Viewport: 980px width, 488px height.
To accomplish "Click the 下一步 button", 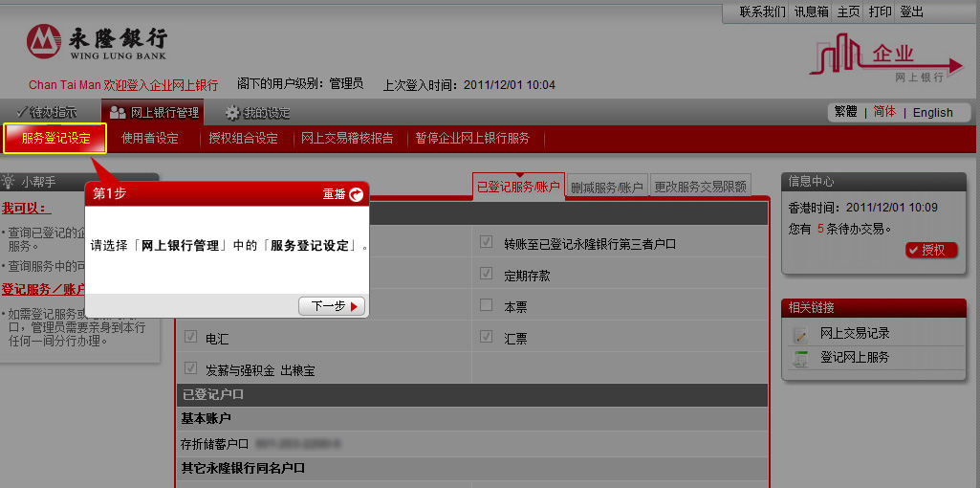I will [331, 306].
